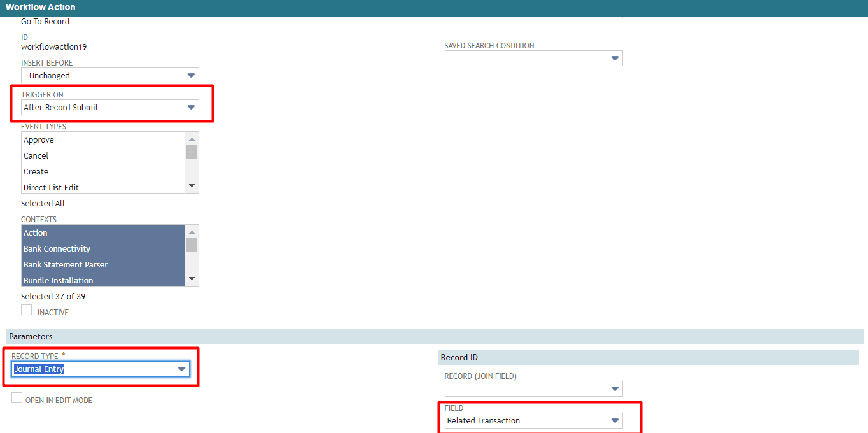Click Bundle Installation context
This screenshot has height=433, width=868.
(103, 281)
